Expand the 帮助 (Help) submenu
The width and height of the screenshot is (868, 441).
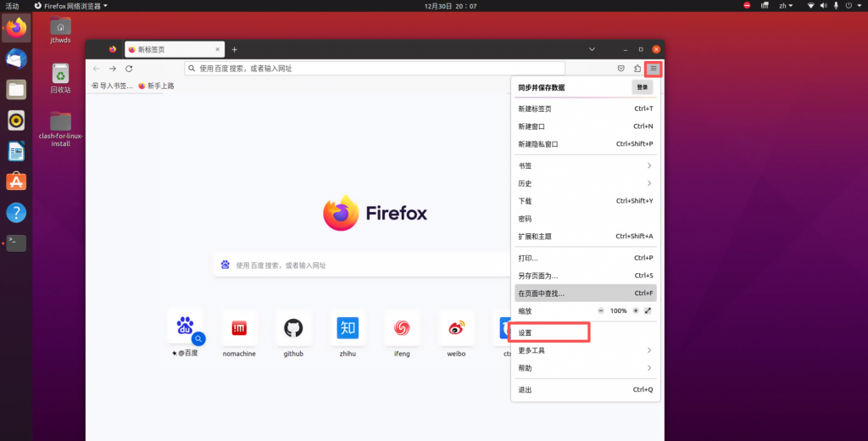(x=586, y=368)
